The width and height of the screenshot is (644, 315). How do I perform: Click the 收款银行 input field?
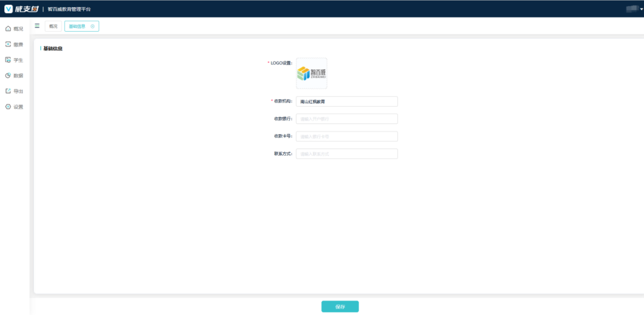point(346,119)
